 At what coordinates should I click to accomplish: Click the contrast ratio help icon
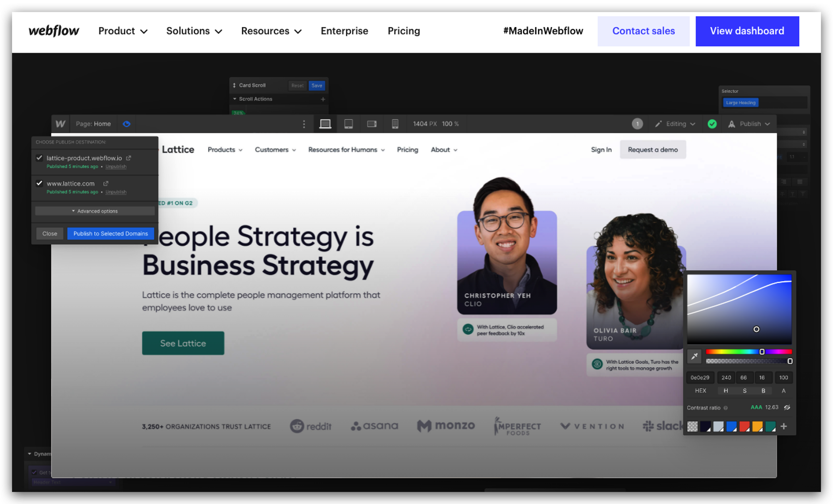[726, 408]
